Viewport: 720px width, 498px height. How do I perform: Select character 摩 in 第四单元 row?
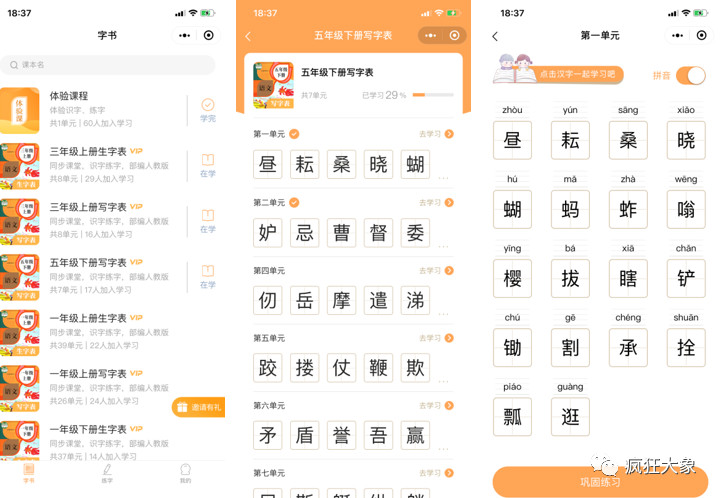click(341, 300)
